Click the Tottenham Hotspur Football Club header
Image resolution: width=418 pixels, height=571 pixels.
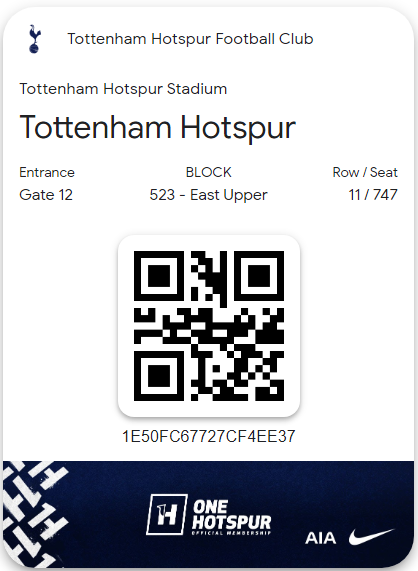pos(190,39)
